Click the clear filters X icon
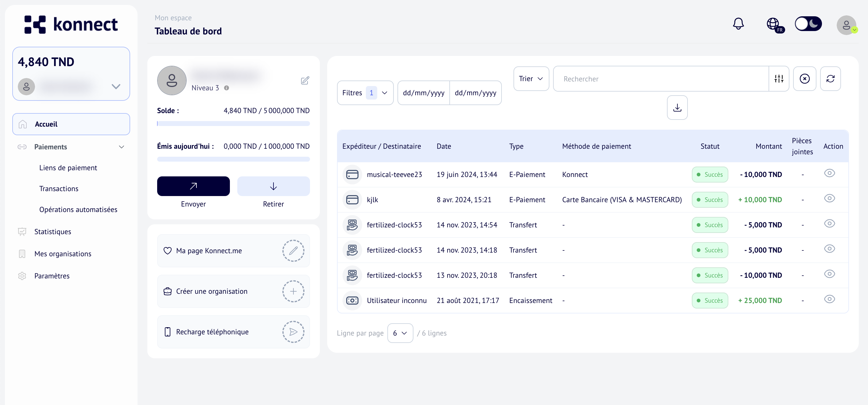Image resolution: width=868 pixels, height=405 pixels. coord(804,79)
